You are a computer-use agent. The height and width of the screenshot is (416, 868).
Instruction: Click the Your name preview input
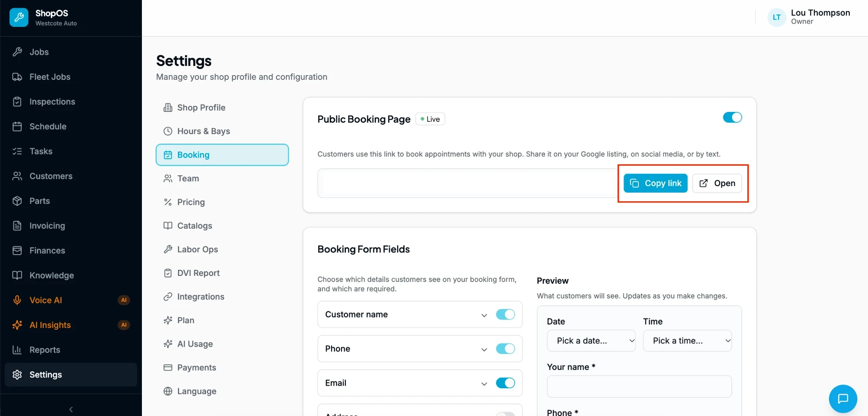coord(639,387)
